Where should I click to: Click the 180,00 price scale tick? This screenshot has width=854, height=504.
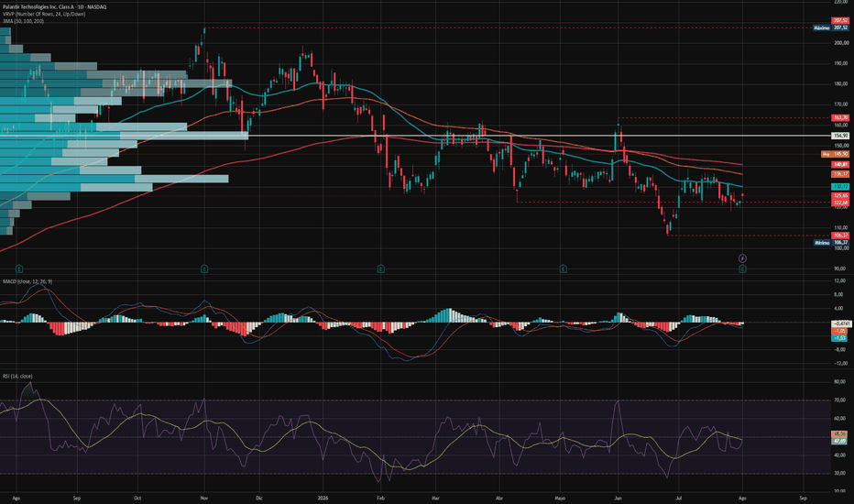pyautogui.click(x=841, y=84)
